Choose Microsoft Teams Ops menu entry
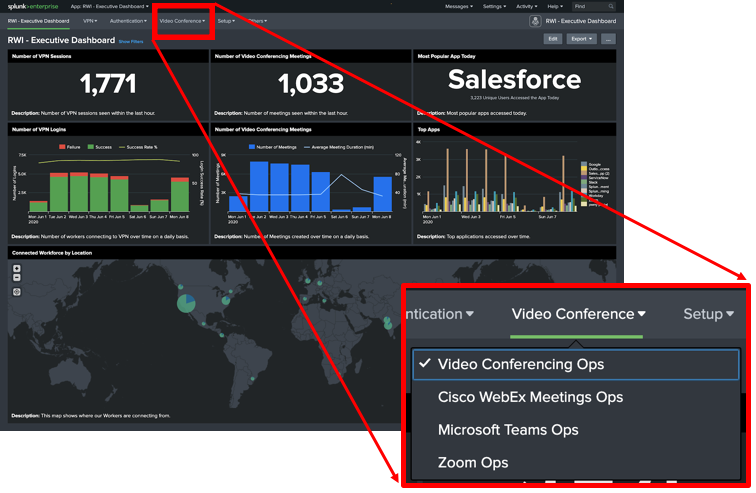The height and width of the screenshot is (493, 756). (508, 430)
